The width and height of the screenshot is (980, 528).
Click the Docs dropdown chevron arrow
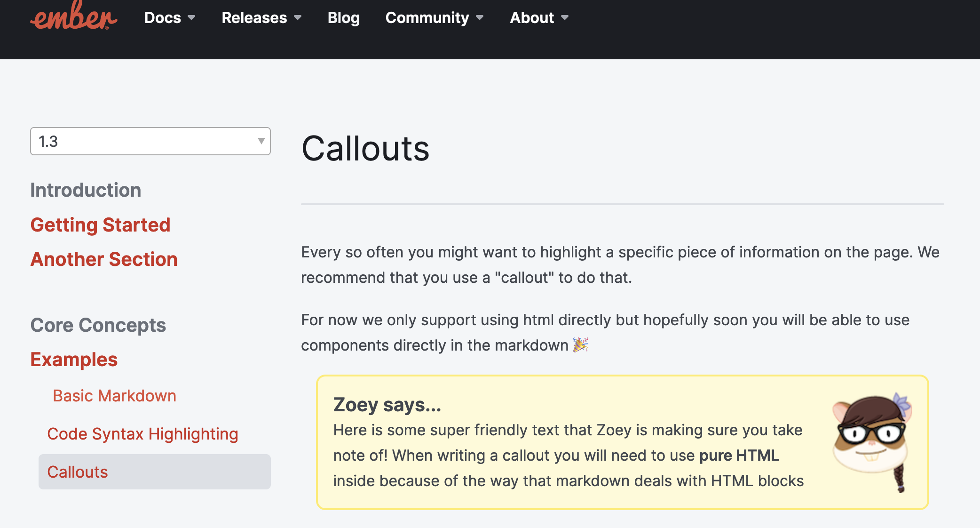(x=192, y=18)
